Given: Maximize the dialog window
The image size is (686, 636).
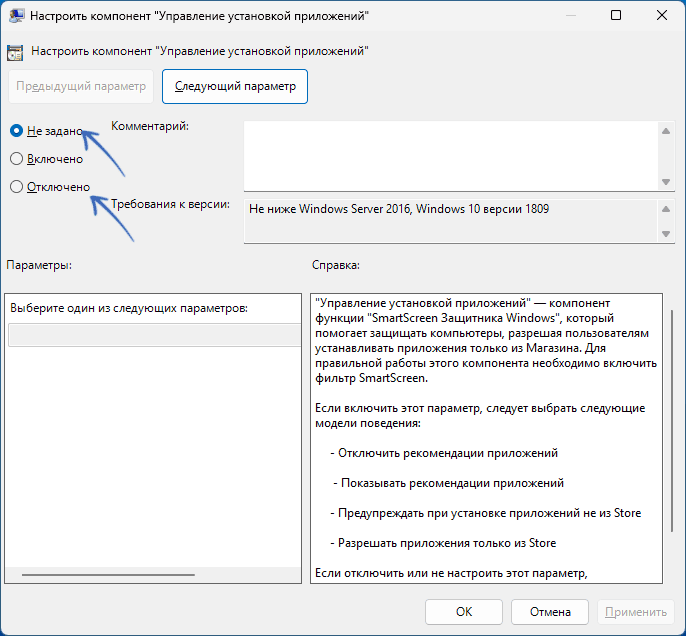Looking at the screenshot, I should click(616, 15).
